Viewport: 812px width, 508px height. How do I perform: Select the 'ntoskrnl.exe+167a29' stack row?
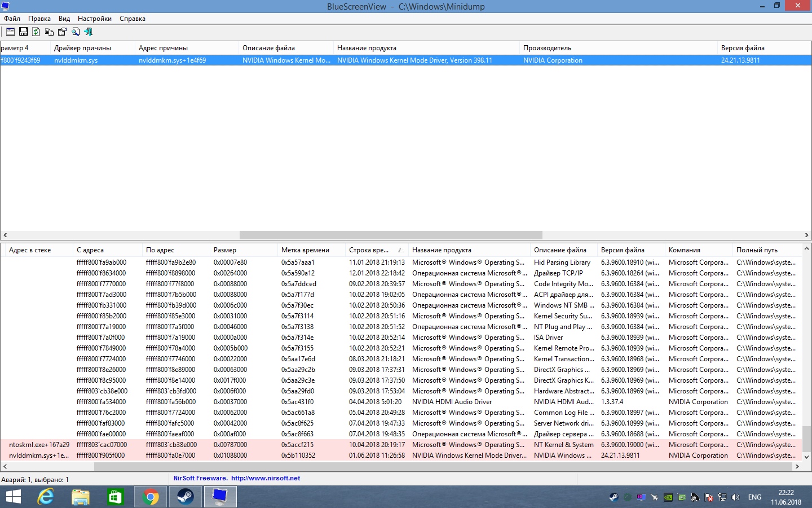pyautogui.click(x=400, y=445)
